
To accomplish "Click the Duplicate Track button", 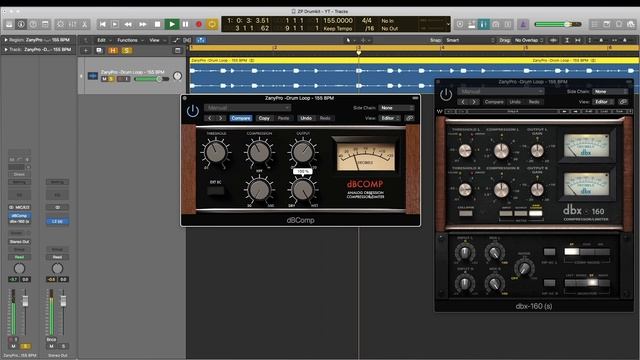I will [99, 51].
